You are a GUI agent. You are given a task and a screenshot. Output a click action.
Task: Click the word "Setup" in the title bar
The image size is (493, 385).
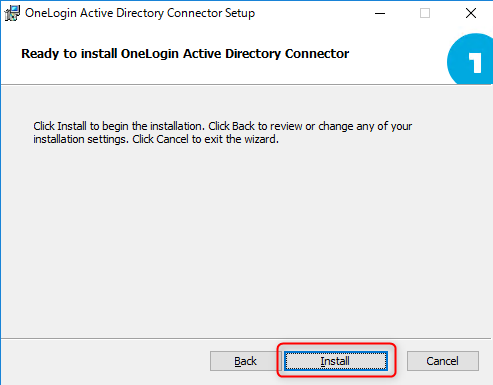tap(240, 13)
